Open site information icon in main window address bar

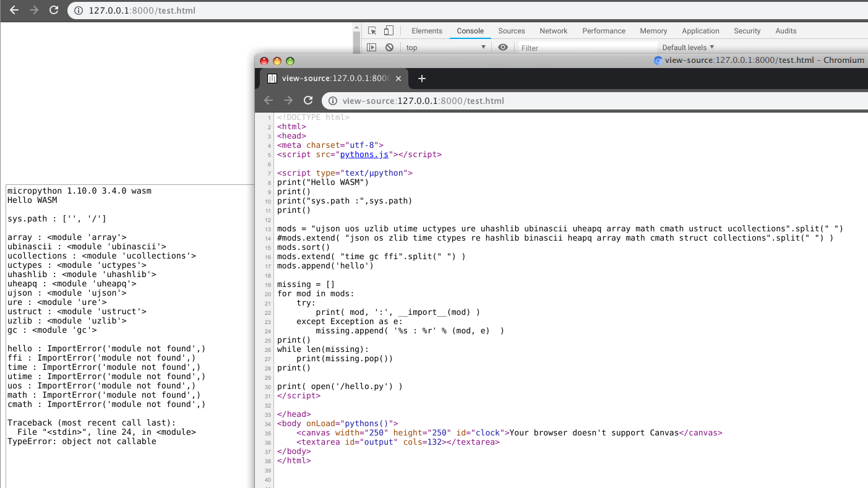(79, 11)
